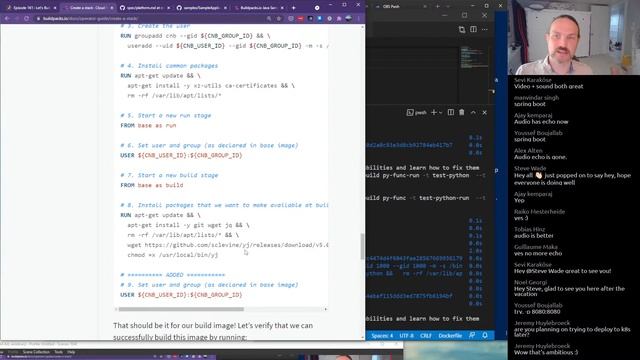Split the VS Code terminal
This screenshot has width=640, height=360.
[451, 112]
